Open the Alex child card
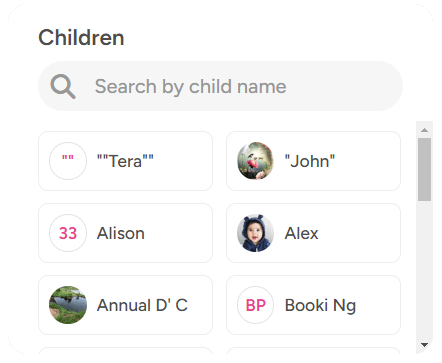 coord(313,233)
